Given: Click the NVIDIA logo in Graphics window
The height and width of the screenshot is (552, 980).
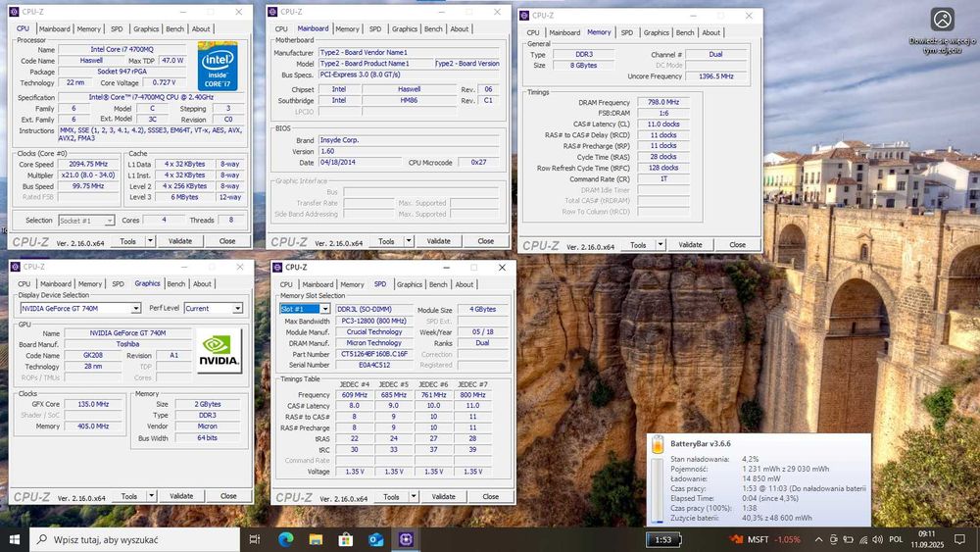Looking at the screenshot, I should 219,351.
